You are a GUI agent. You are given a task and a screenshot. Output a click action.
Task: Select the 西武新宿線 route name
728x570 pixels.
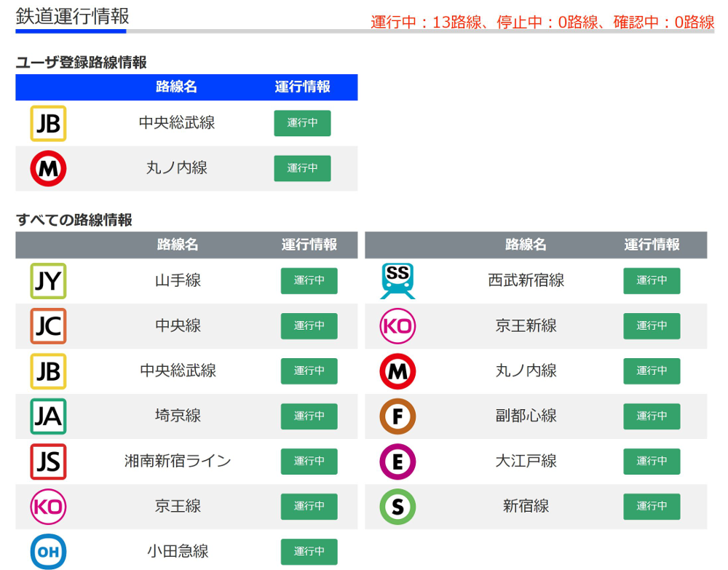(526, 280)
